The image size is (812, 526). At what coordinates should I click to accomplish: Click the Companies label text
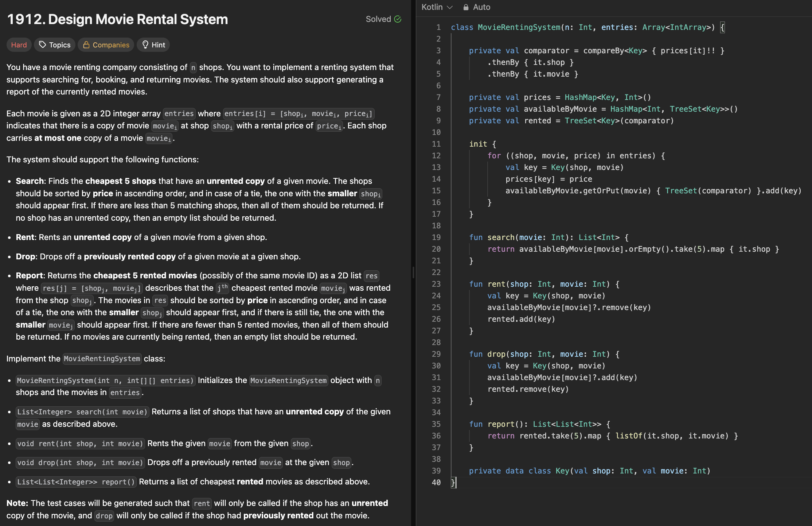click(x=111, y=45)
